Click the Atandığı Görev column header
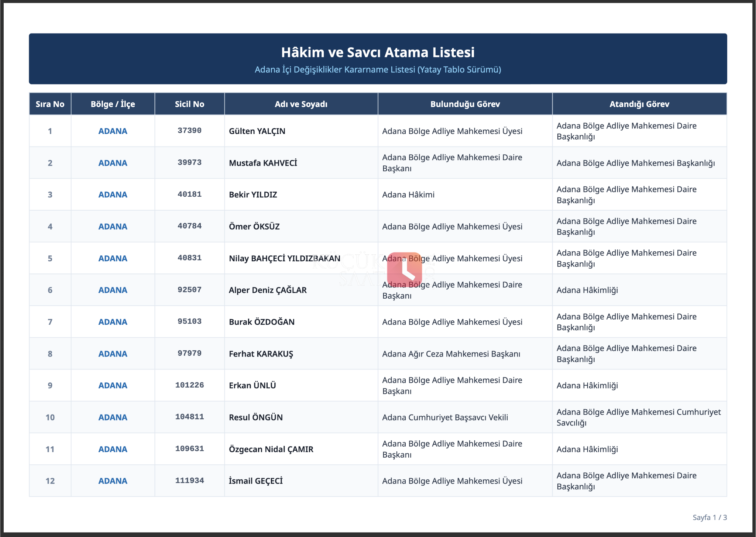Viewport: 756px width, 537px height. (639, 104)
